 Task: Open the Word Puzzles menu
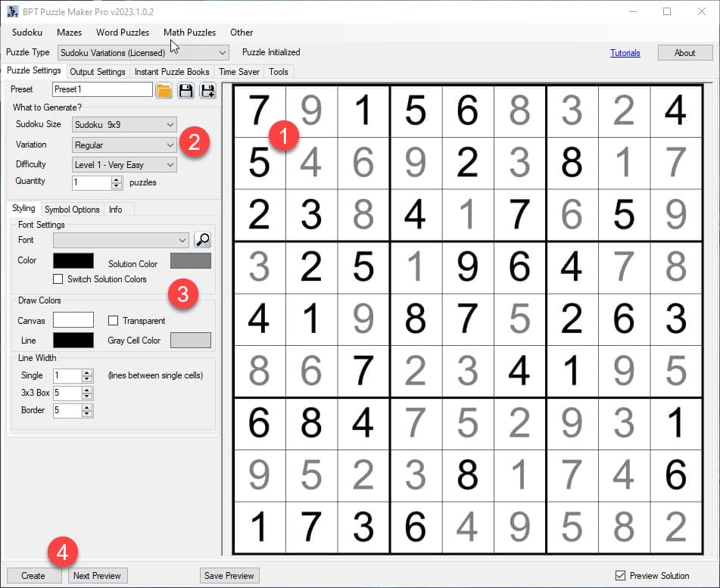click(123, 33)
